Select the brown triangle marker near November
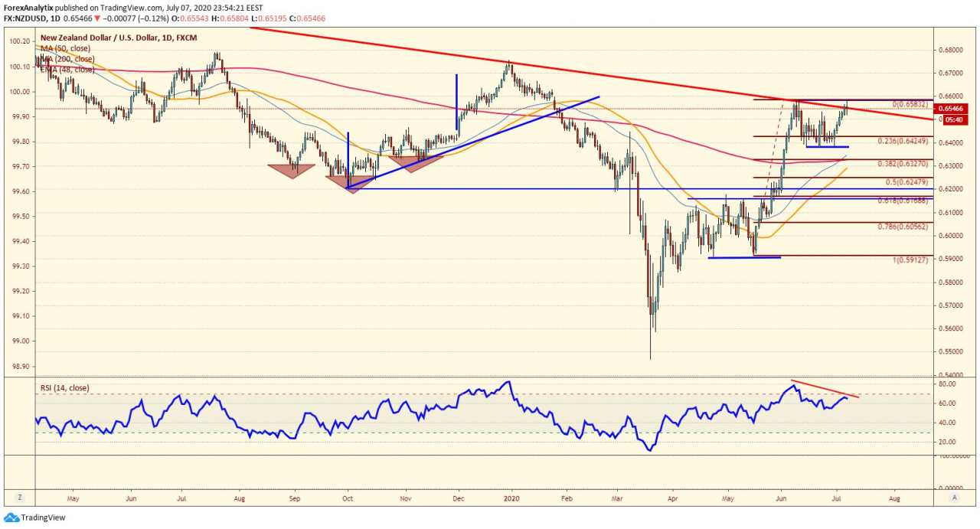Viewport: 980px width, 529px height. click(x=411, y=164)
